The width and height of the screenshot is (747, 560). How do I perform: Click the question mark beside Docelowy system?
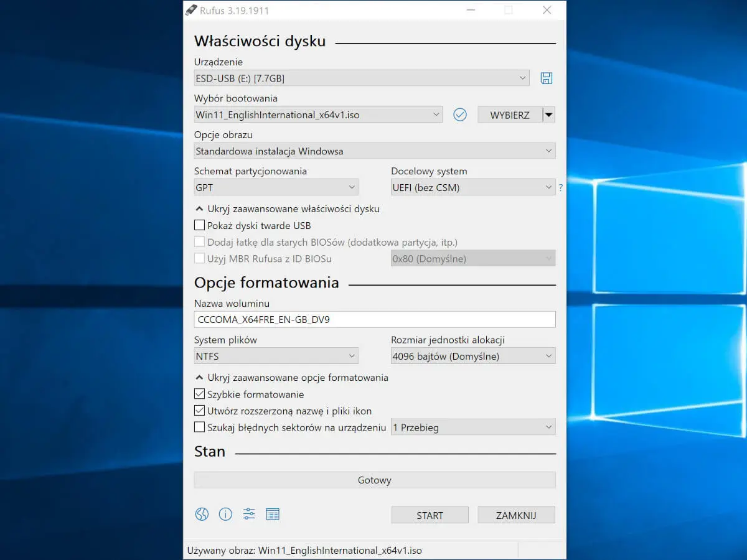[x=560, y=187]
